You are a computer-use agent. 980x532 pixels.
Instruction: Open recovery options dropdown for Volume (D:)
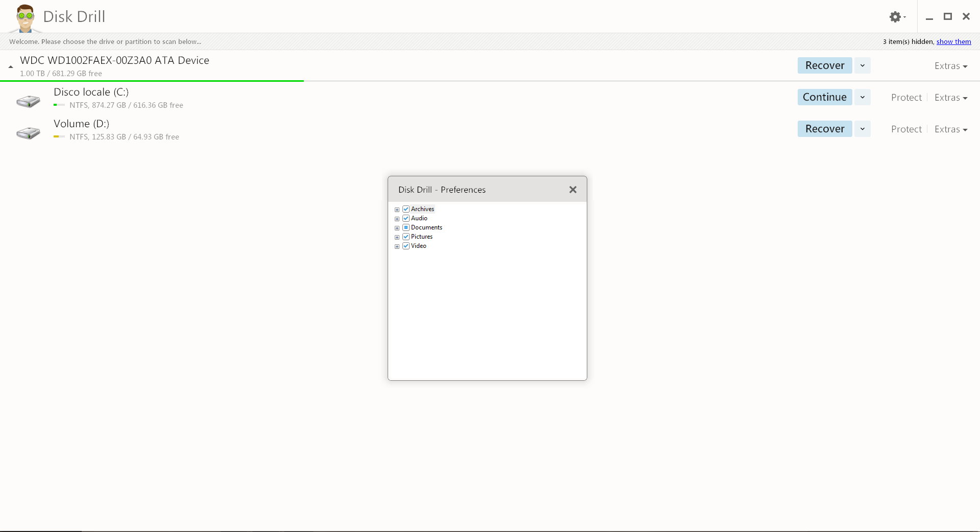863,129
